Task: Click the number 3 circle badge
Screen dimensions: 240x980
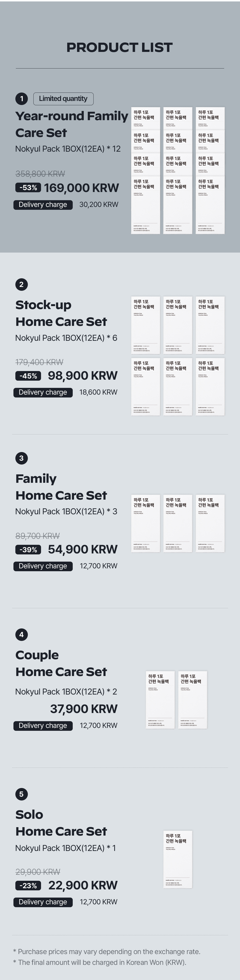Action: [22, 458]
